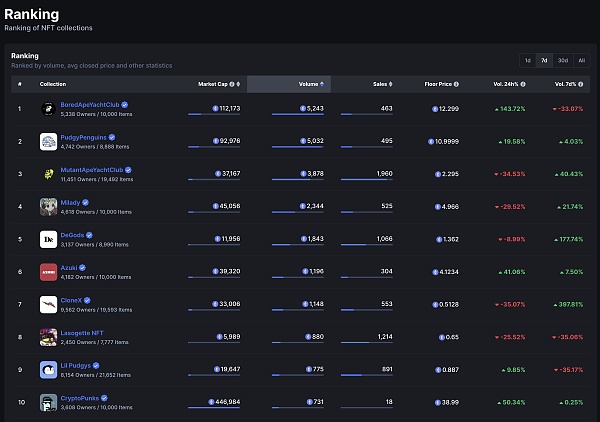Sort by the Sales column header
The image size is (600, 422).
click(x=380, y=84)
